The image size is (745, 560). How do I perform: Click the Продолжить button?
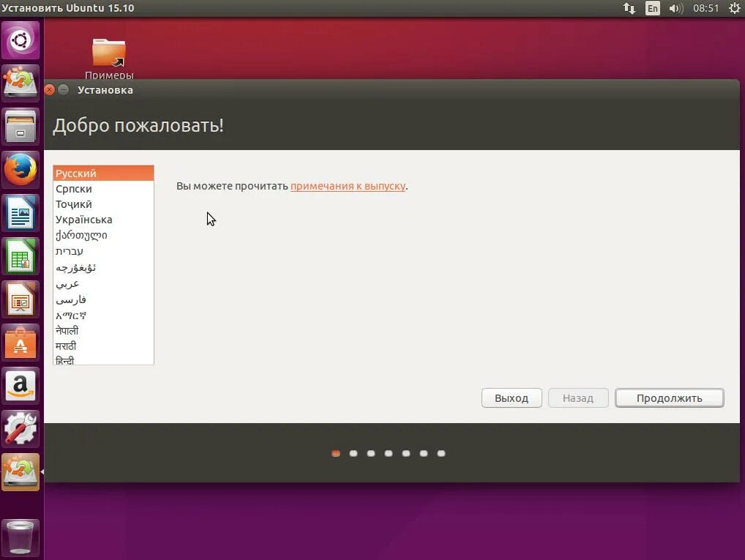coord(669,398)
